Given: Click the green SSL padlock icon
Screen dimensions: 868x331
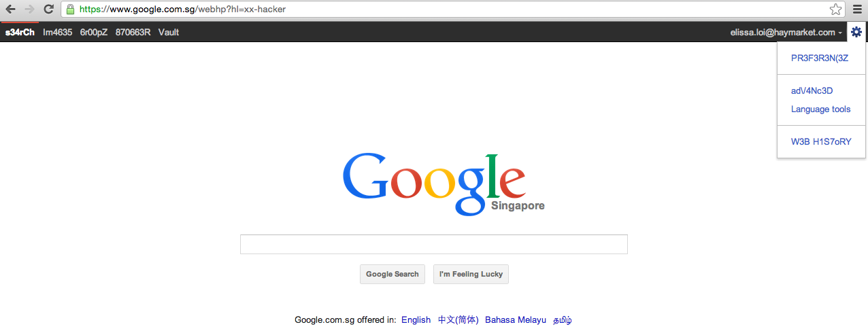Looking at the screenshot, I should point(70,10).
